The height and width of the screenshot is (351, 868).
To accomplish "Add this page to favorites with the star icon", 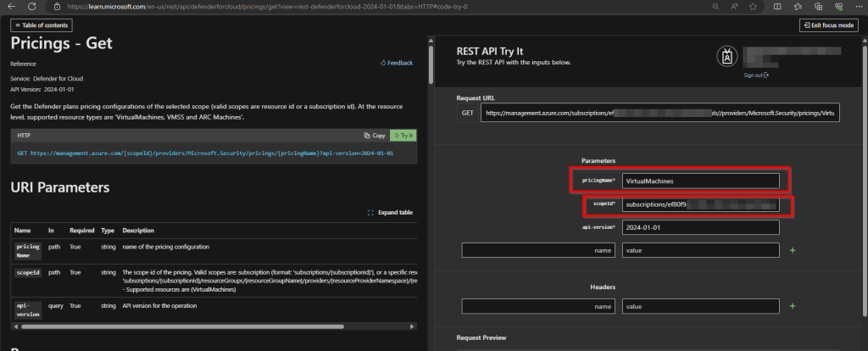I will point(752,6).
